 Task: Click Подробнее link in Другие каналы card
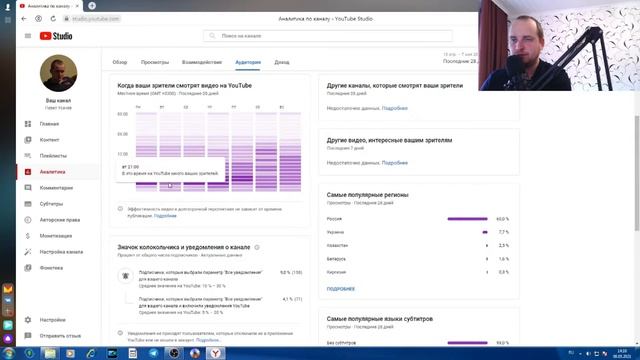pos(395,109)
